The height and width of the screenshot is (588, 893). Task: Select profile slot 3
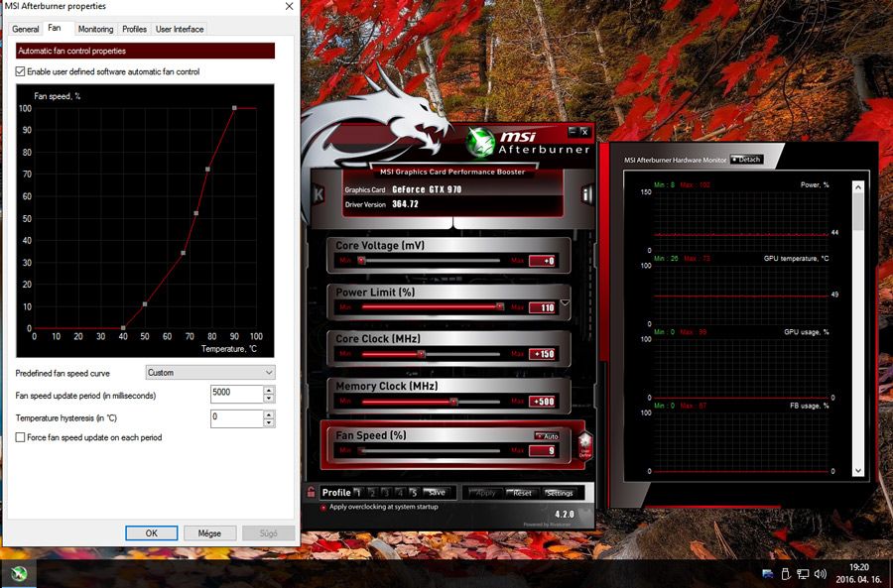point(386,493)
